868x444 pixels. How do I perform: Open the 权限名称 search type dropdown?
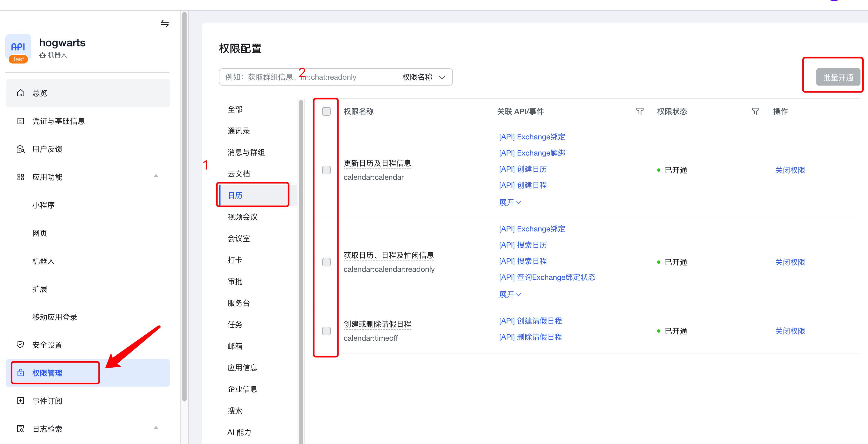pos(424,77)
